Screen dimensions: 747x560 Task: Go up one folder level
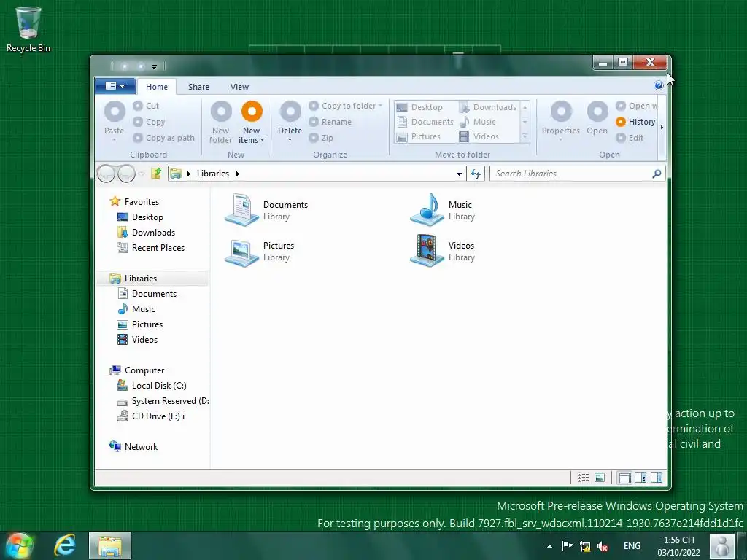[156, 174]
